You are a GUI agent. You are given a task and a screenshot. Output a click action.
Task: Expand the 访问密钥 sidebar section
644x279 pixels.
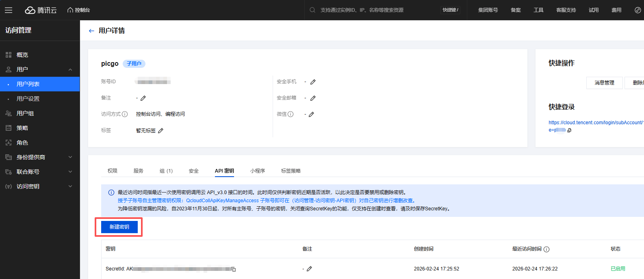(70, 186)
